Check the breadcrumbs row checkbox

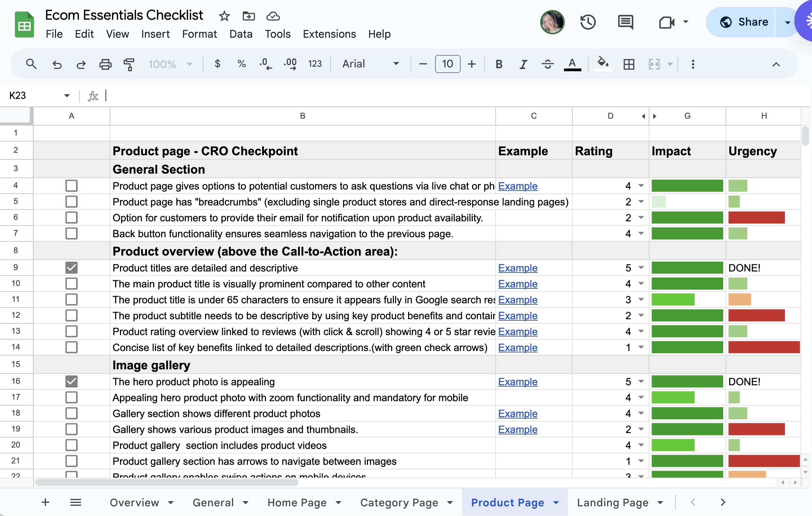click(x=72, y=202)
